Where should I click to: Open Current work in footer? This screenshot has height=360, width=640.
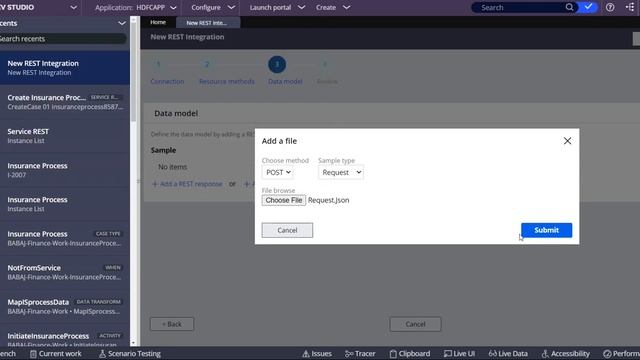[x=56, y=354]
